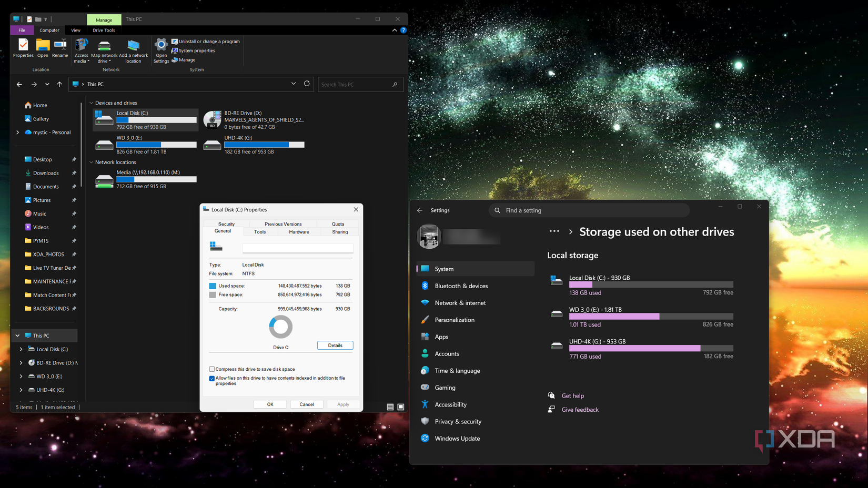Open Windows Update in Settings
Viewport: 868px width, 488px height.
point(457,439)
